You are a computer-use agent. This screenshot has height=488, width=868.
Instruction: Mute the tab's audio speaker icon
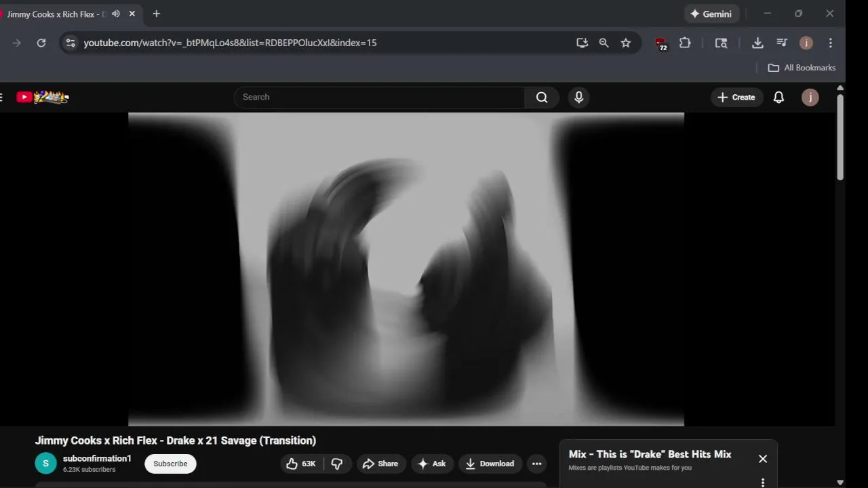point(116,14)
